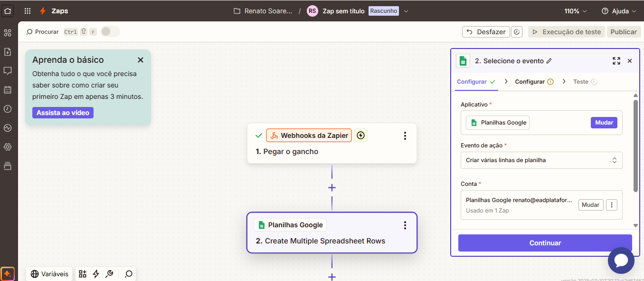644x281 pixels.
Task: Open the Renato Soare... folder breadcrumb
Action: (263, 11)
